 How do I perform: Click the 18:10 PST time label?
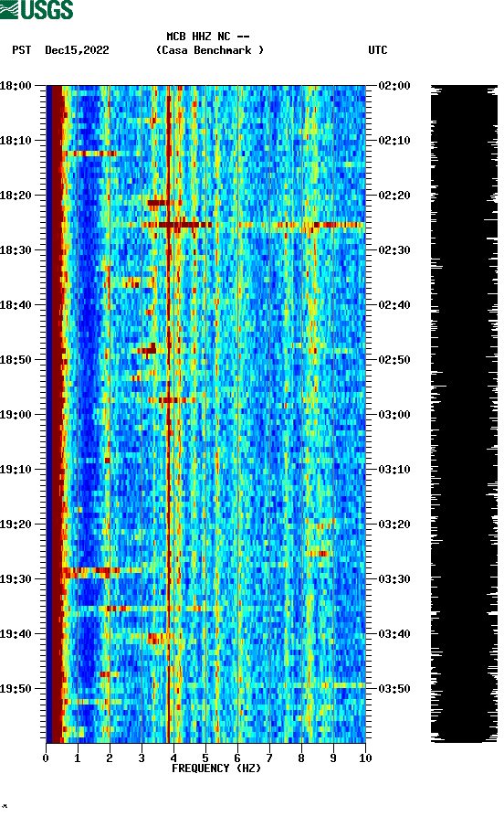[16, 141]
